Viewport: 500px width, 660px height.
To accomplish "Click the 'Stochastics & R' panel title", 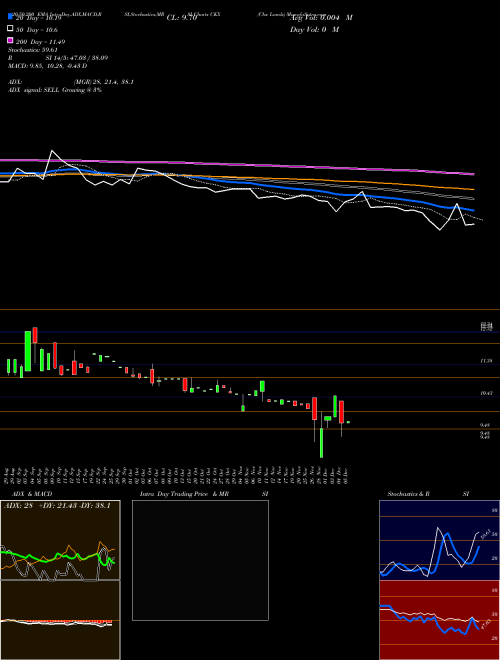I will click(409, 494).
